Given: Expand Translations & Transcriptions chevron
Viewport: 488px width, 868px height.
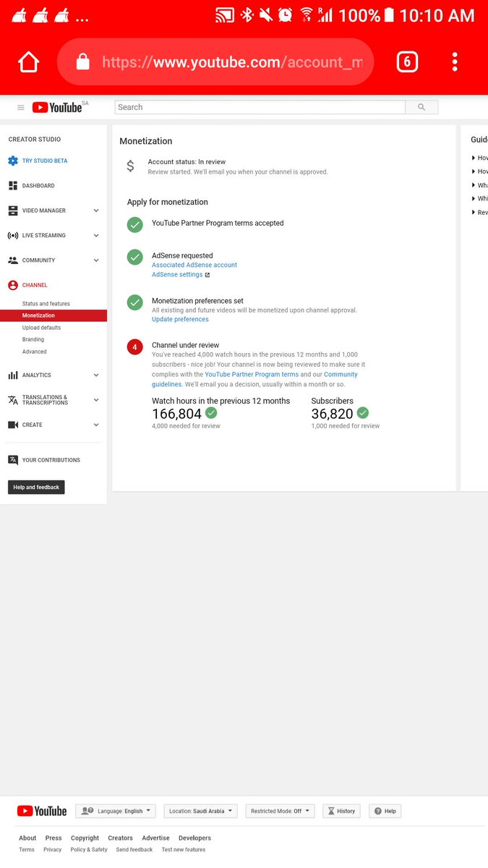Looking at the screenshot, I should [x=96, y=400].
